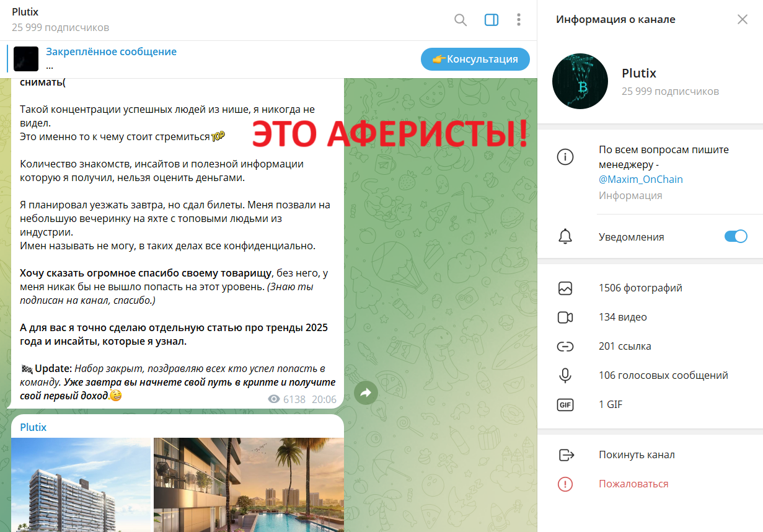This screenshot has width=763, height=532.
Task: Open the 1506 фотографий media section
Action: pos(650,288)
